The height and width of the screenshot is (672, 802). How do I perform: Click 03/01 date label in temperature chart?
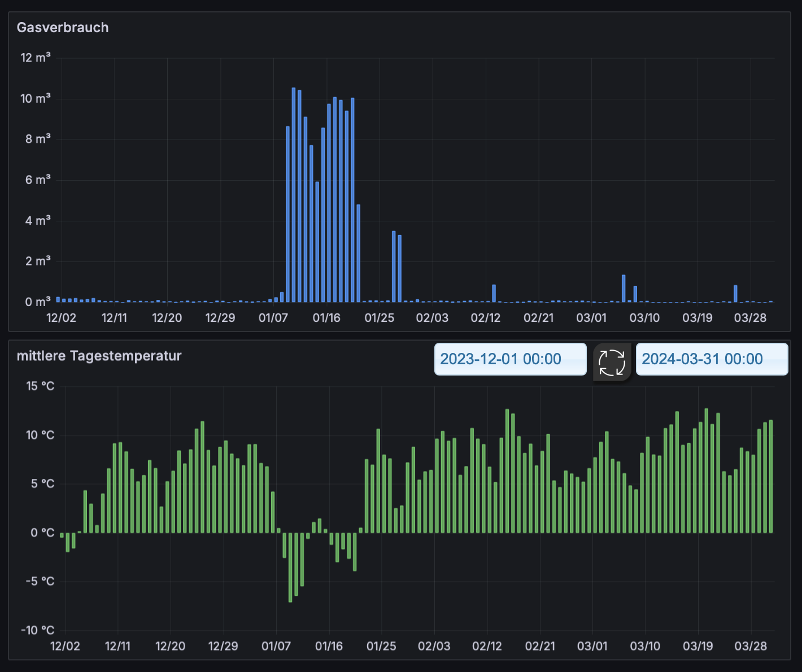pos(592,646)
